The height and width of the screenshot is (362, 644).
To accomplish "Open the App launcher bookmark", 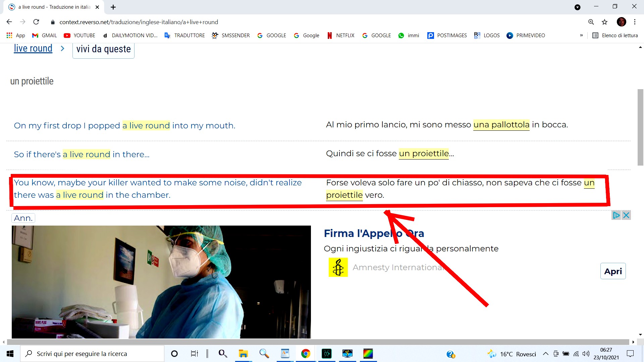I will (15, 36).
